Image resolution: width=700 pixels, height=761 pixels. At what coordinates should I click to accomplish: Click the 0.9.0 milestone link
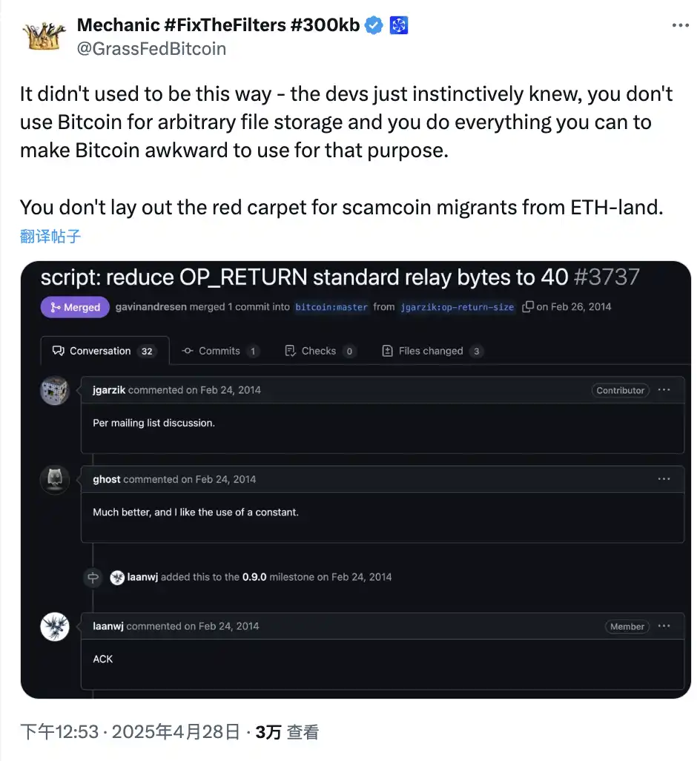pos(256,577)
